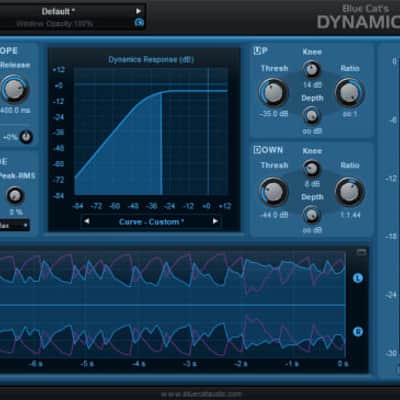Click the UP Ratio knob
This screenshot has width=400, height=400.
tap(350, 92)
